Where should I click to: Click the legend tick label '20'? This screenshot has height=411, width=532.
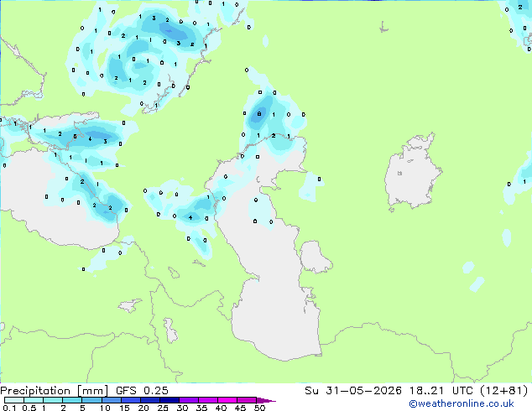[x=143, y=408]
